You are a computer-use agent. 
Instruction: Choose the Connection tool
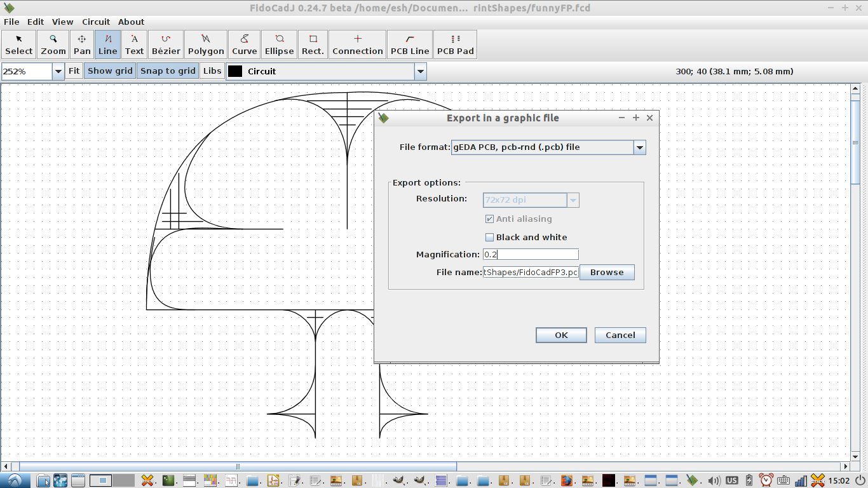pyautogui.click(x=357, y=44)
